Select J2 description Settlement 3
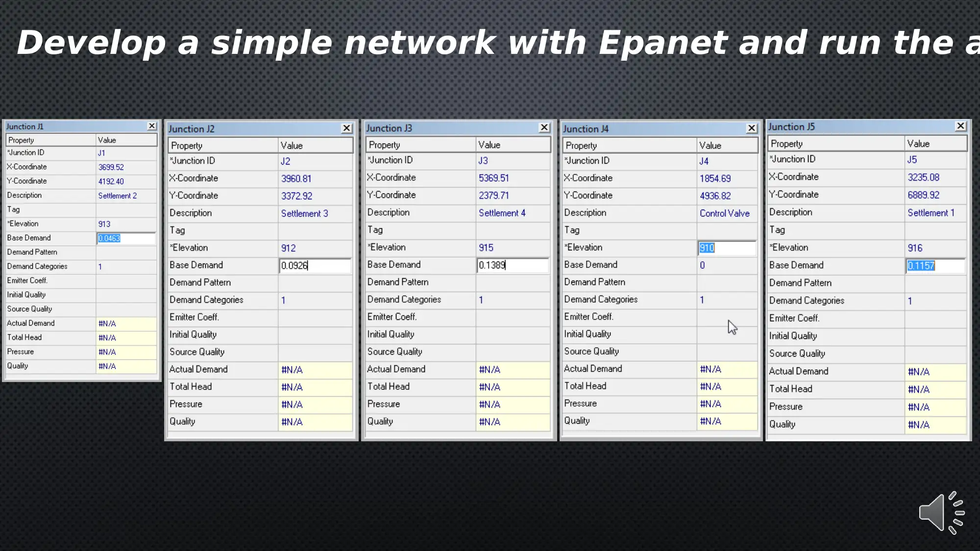980x551 pixels. click(x=305, y=214)
